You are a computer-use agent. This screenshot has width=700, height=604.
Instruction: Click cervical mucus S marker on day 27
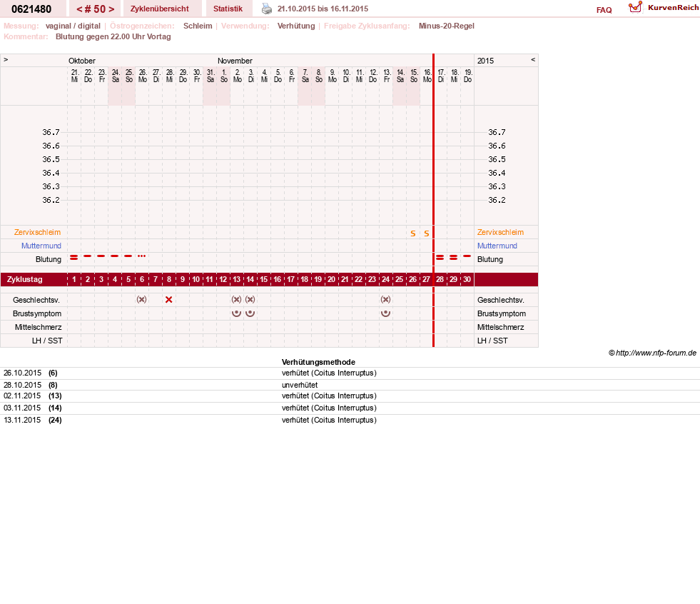click(426, 233)
